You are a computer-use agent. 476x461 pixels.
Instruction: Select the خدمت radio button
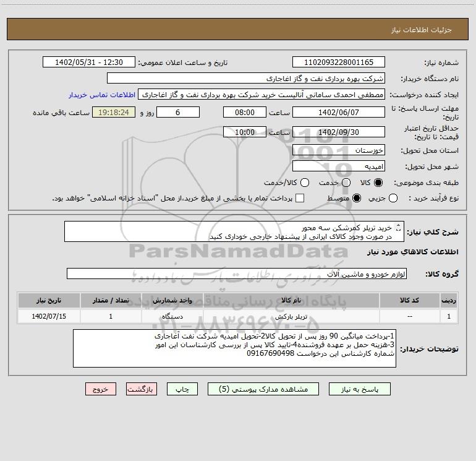pos(346,183)
